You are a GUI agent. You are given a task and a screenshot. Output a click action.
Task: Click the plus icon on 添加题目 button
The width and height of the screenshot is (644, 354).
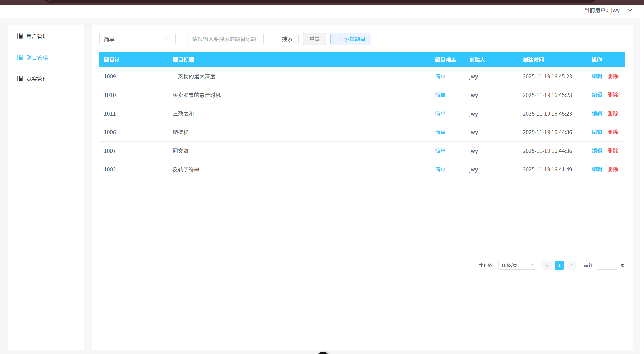[x=339, y=39]
